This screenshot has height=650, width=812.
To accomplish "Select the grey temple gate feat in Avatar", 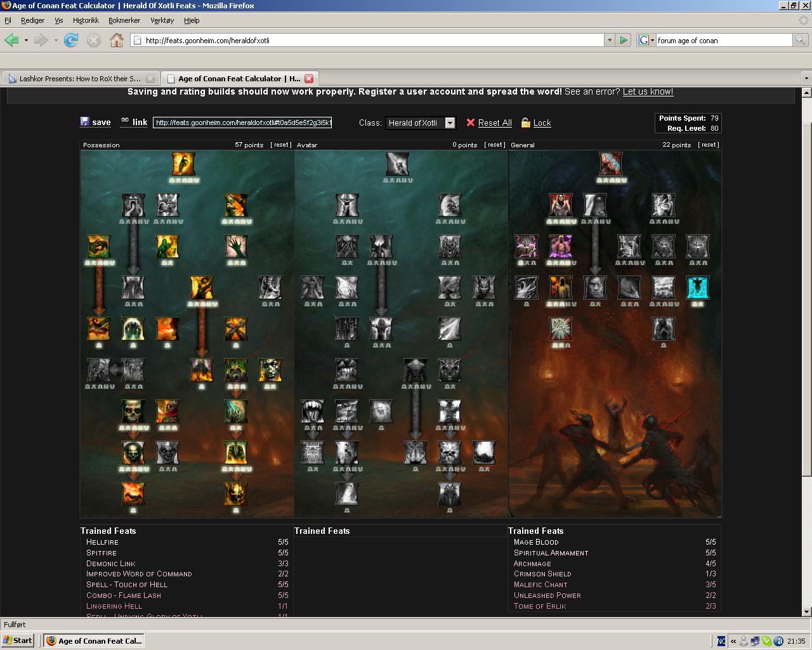I will [313, 453].
